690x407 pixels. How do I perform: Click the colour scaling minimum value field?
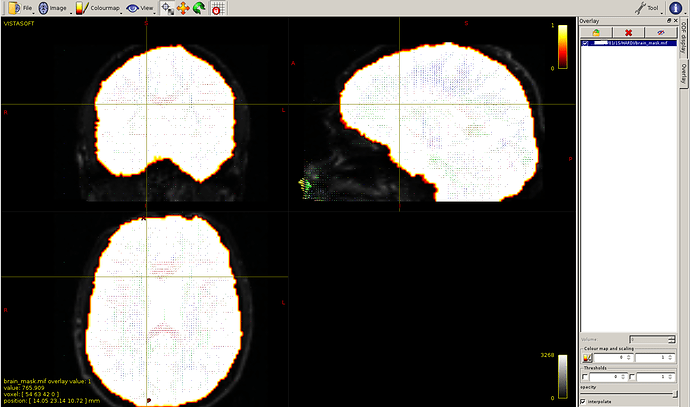tap(613, 358)
